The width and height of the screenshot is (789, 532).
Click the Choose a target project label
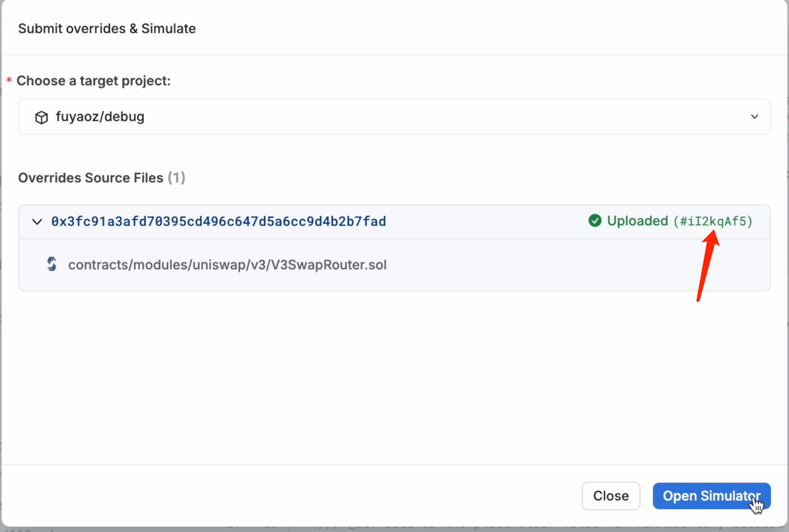pos(93,81)
